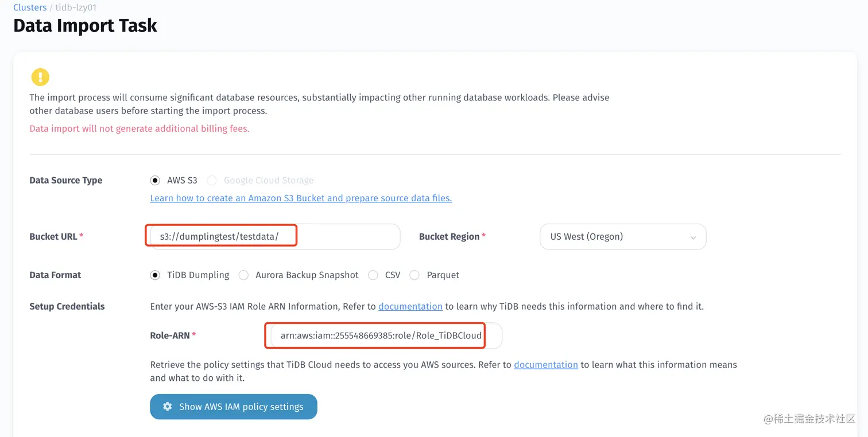Select the AWS S3 data source

pos(155,180)
